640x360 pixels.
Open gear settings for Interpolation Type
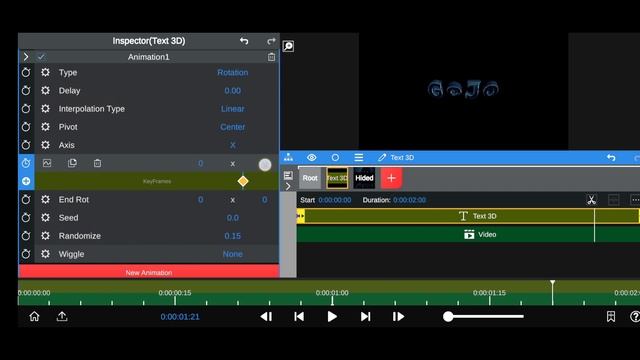point(45,109)
